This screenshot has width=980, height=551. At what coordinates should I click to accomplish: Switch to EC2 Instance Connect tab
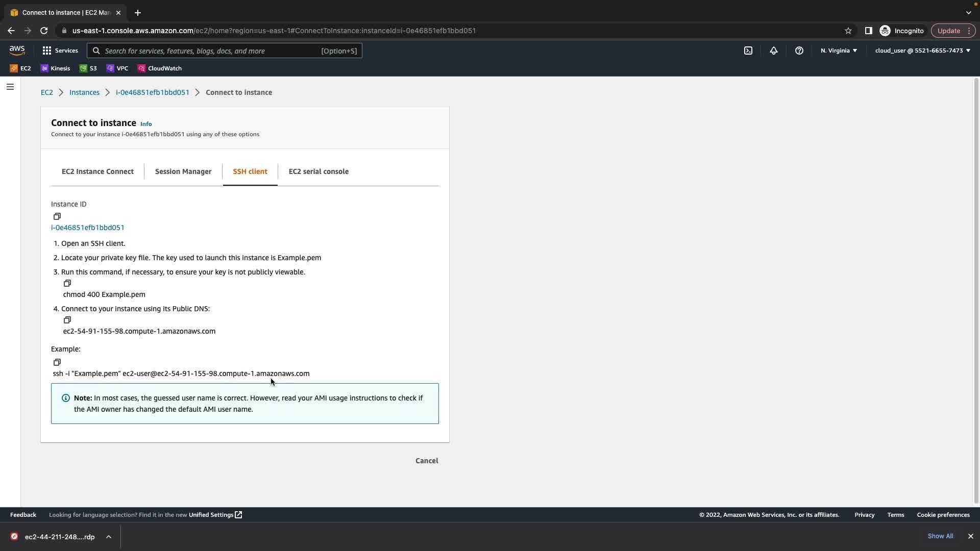[97, 171]
